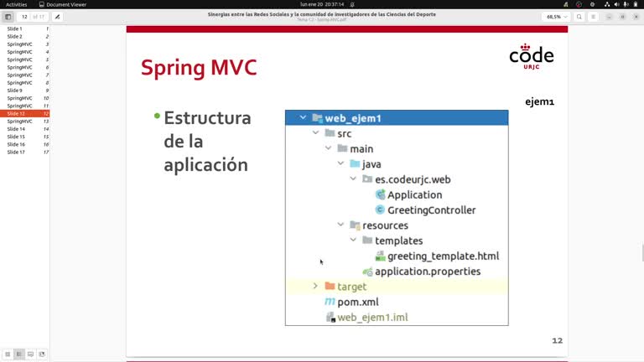Collapse the src folder chevron
This screenshot has height=362, width=644.
pos(315,133)
